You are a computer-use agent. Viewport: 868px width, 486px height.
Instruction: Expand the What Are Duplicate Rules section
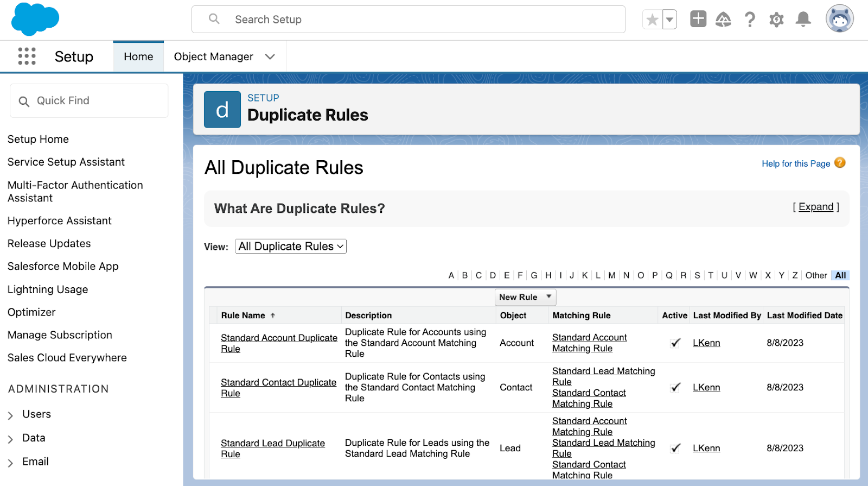tap(816, 207)
